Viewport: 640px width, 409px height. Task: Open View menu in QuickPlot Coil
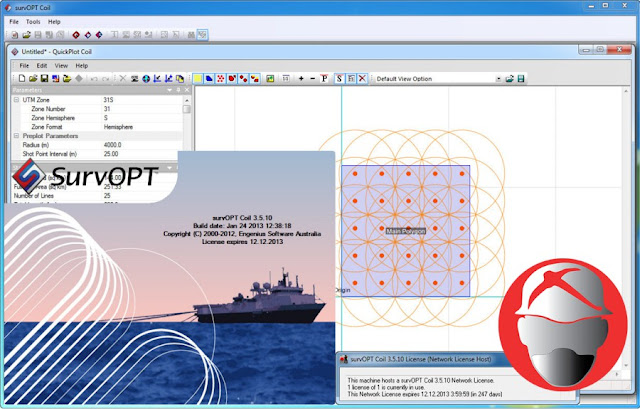click(61, 65)
